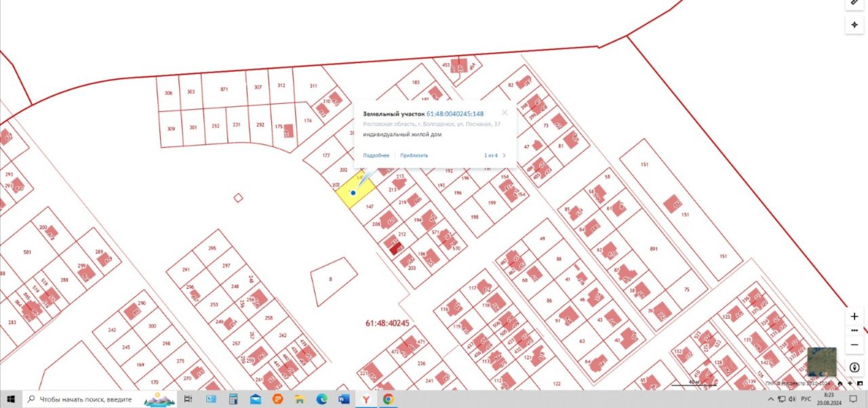Click the dark red building numbered 663
Viewport: 868px width, 408px height.
(395, 249)
